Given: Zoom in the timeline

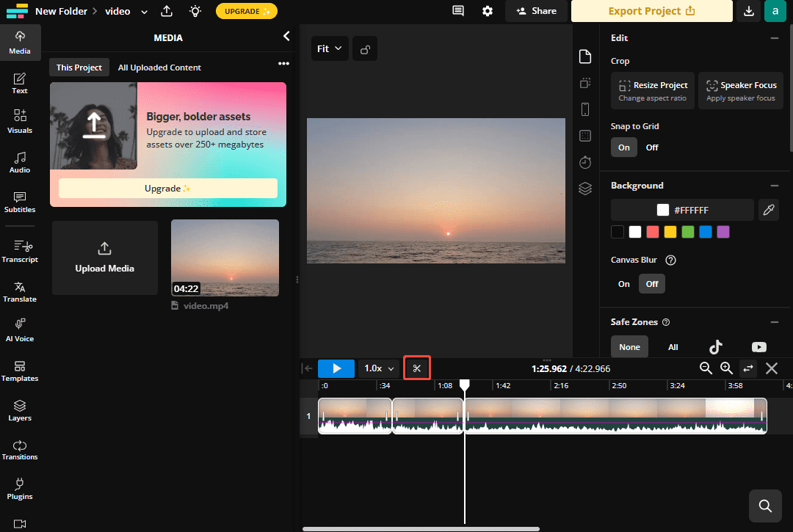Looking at the screenshot, I should point(726,368).
